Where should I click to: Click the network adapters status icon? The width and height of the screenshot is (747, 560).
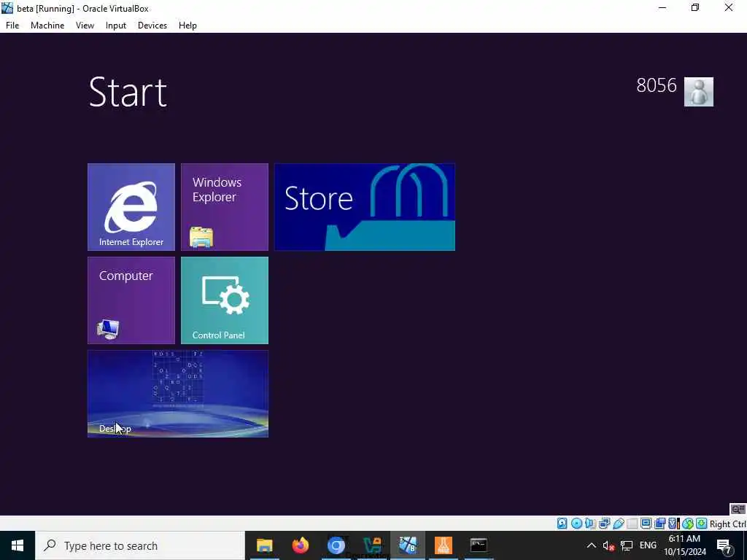(x=604, y=524)
